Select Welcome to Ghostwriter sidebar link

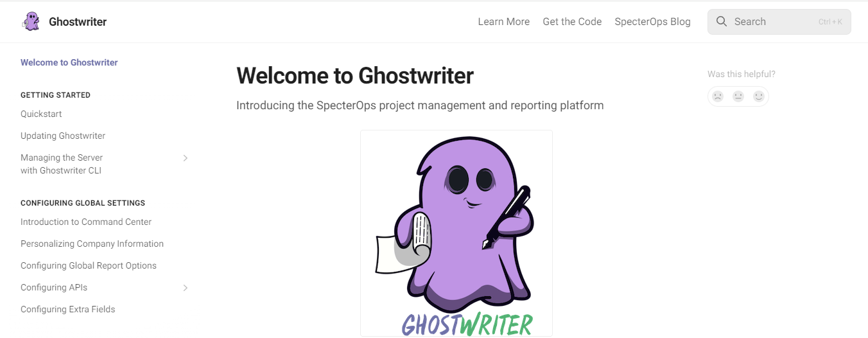click(x=69, y=62)
